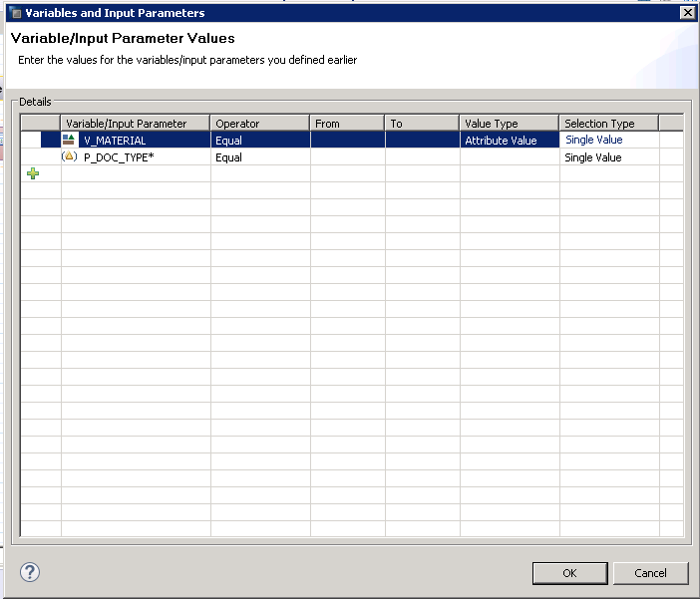This screenshot has height=599, width=700.
Task: Click the Variable/Input Parameter column header
Action: point(136,124)
